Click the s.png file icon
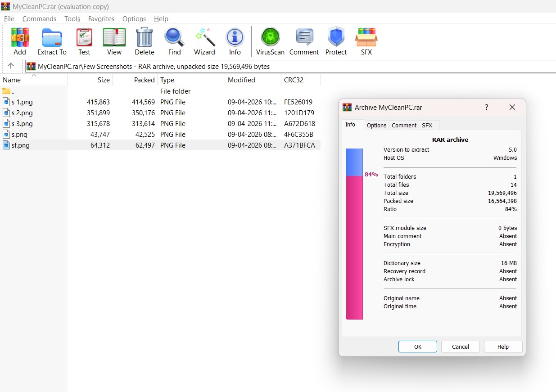 tap(6, 135)
